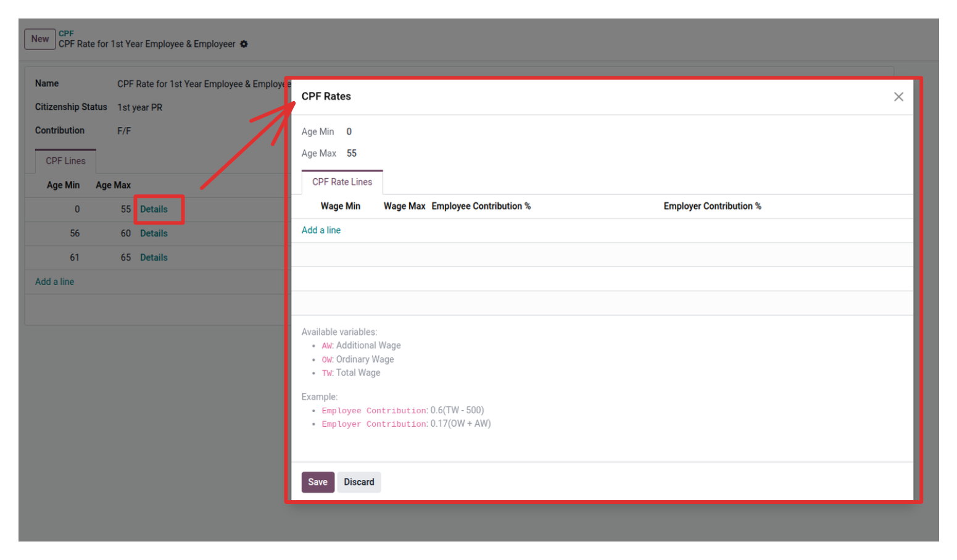Open Details for age 56 to 60

tap(154, 233)
